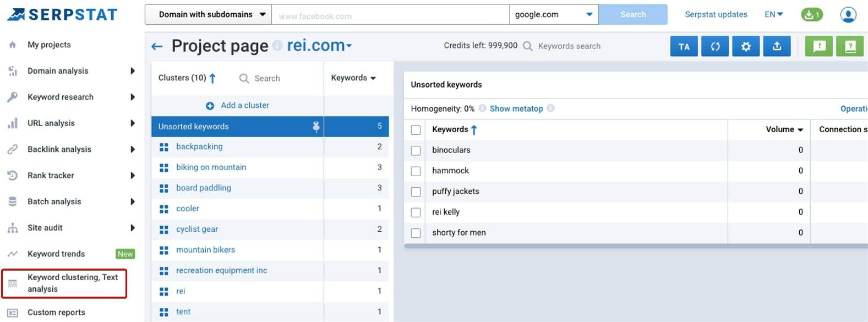Screen dimensions: 868x322
Task: Click the info icon next to Homogeneity
Action: point(482,108)
